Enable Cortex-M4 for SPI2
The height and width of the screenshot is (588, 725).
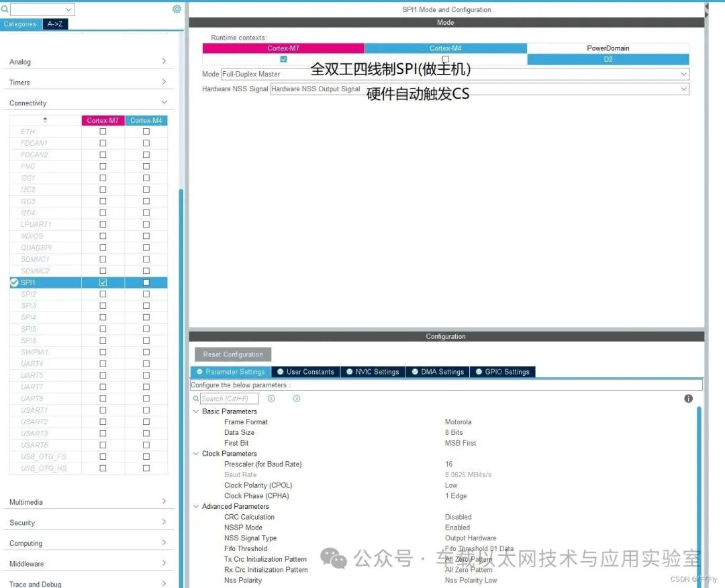point(146,294)
